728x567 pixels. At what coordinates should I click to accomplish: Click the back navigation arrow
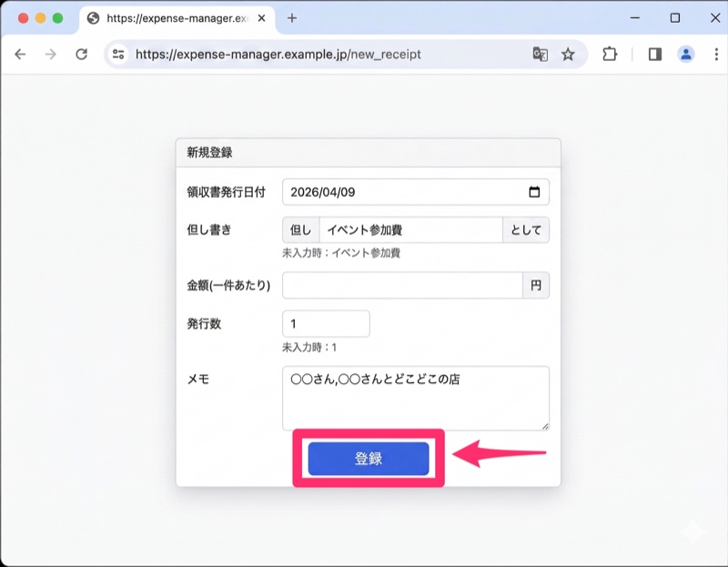(19, 54)
